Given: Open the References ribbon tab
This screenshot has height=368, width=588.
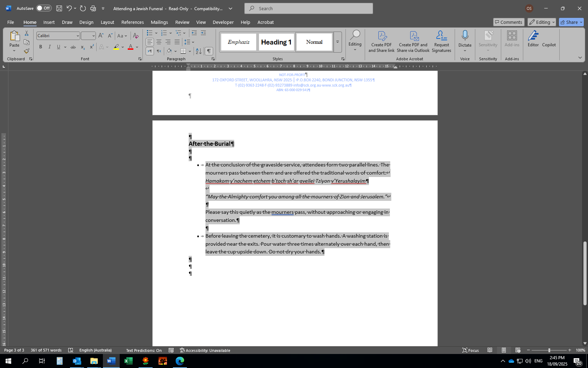Looking at the screenshot, I should click(x=132, y=22).
